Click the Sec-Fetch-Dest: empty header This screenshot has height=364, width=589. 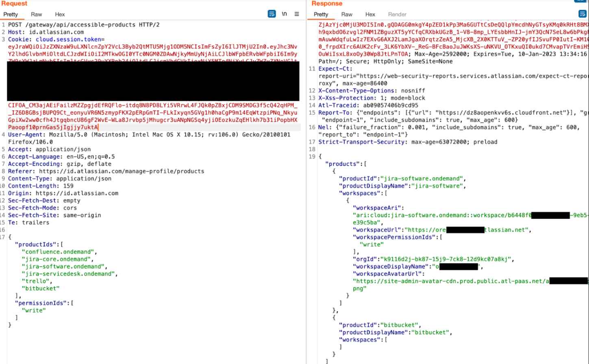(x=44, y=200)
